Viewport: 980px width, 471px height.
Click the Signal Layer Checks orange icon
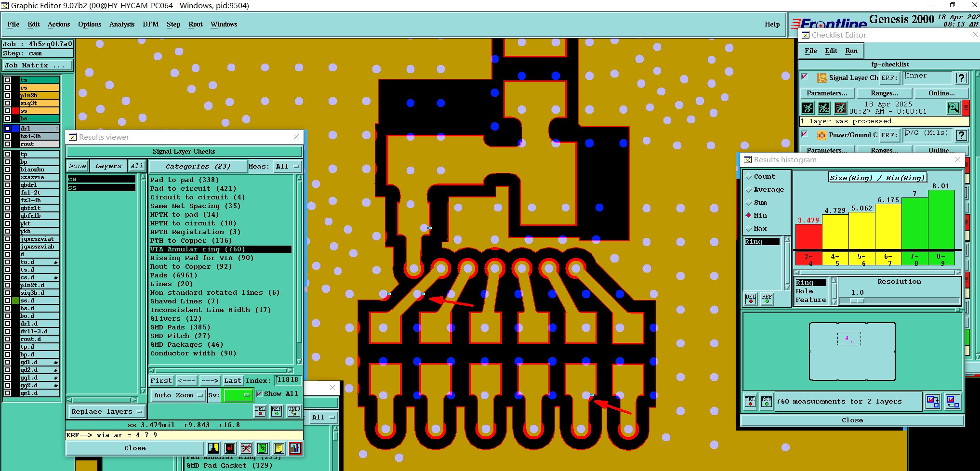pos(822,78)
